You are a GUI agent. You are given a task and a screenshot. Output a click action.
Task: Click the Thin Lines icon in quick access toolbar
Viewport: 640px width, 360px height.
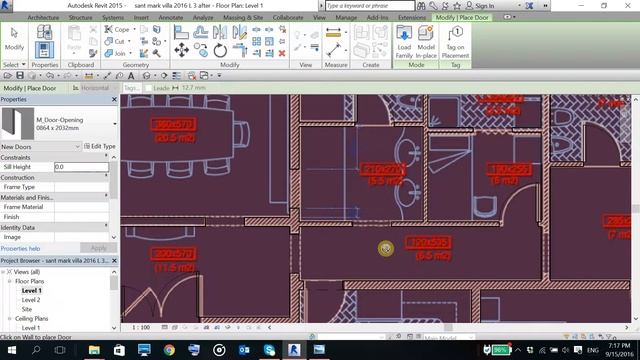tap(176, 76)
